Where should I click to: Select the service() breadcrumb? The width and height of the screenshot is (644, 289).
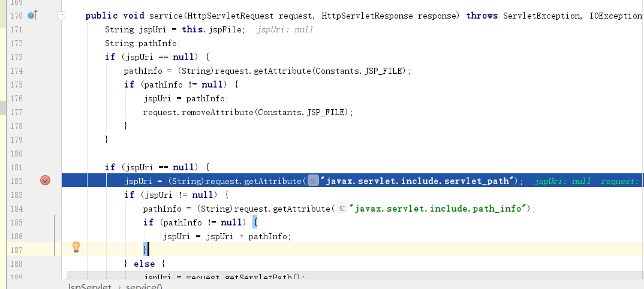point(144,286)
